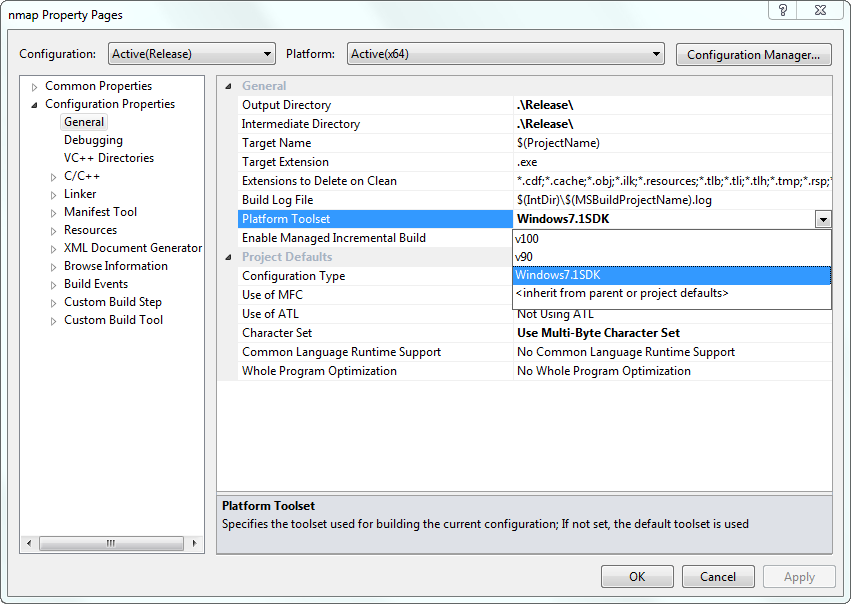Select VC++ Directories tree item

pos(109,158)
